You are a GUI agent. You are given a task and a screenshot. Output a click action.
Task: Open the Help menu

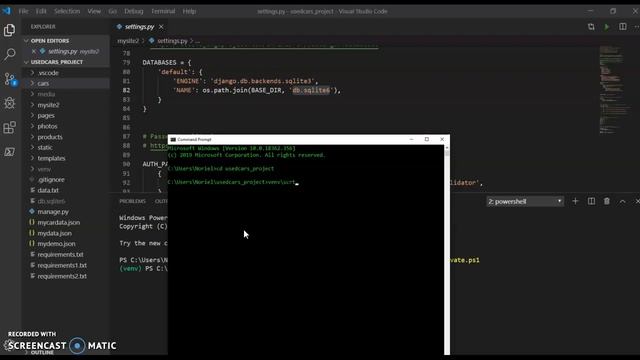pos(189,11)
